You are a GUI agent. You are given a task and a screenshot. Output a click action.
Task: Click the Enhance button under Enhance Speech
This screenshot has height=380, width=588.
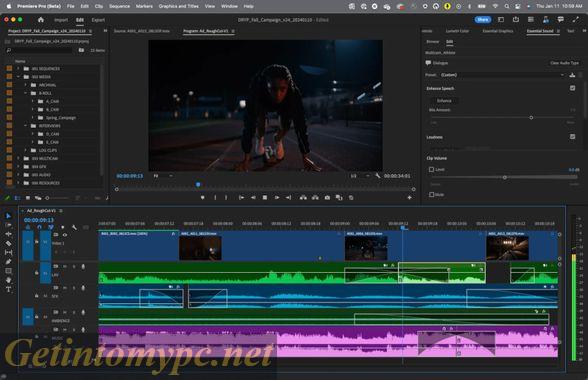[444, 101]
